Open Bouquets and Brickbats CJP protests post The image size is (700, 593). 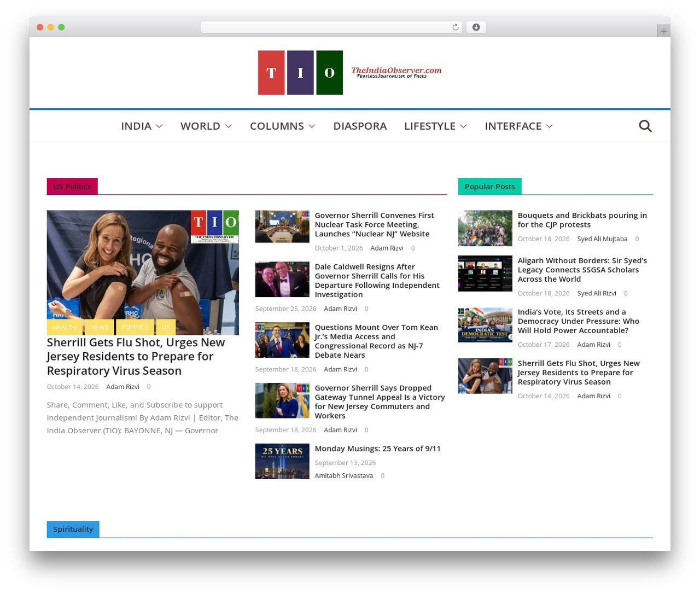pos(582,220)
